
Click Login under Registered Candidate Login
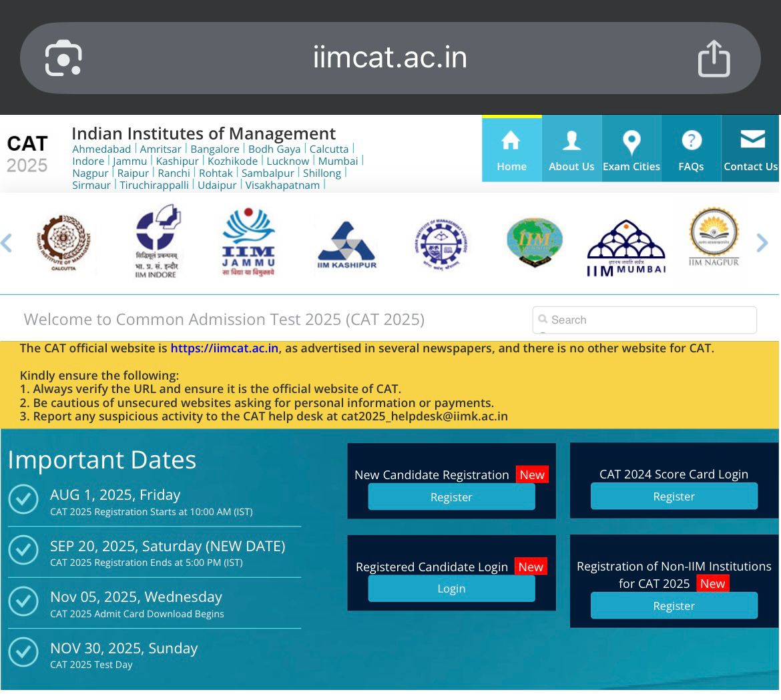(451, 589)
